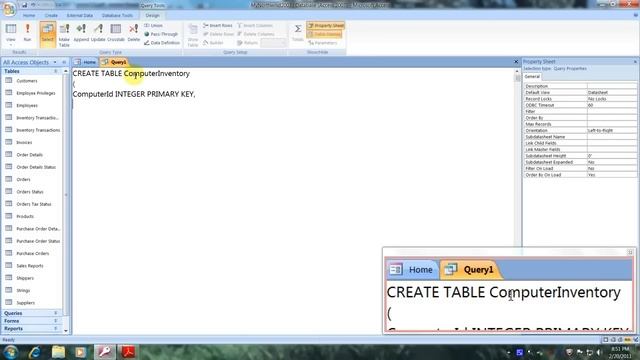Switch to the Home document tab

86,62
